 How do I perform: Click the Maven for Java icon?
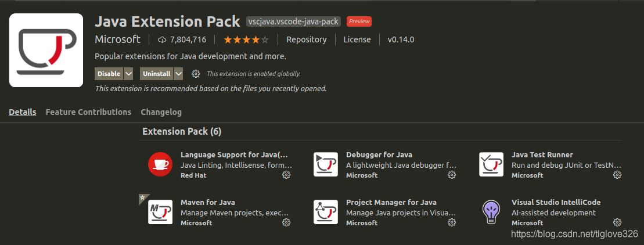(x=160, y=212)
